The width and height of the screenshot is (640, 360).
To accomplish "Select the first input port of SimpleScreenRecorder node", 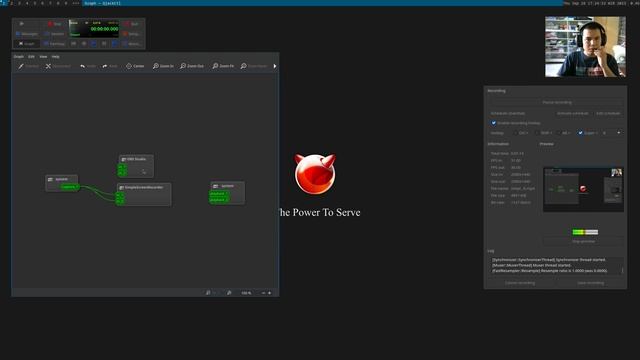I will [120, 196].
